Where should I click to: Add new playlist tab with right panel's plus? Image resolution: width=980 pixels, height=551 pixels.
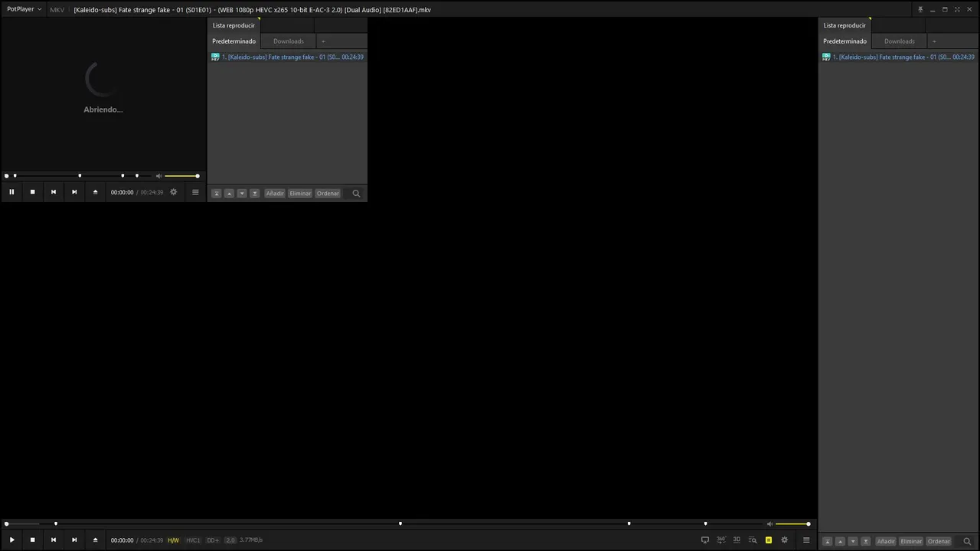click(x=934, y=41)
